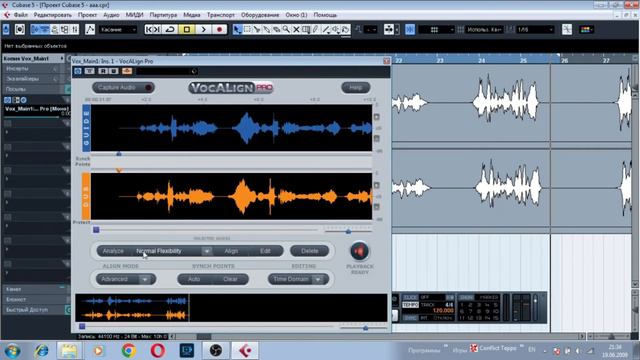This screenshot has height=360, width=640.
Task: Open Opera browser from the taskbar
Action: click(x=158, y=350)
